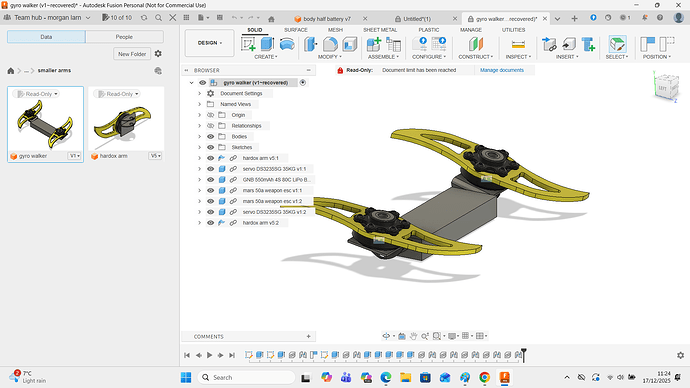690x388 pixels.
Task: Click the Refresh data panel icon
Action: point(144,18)
